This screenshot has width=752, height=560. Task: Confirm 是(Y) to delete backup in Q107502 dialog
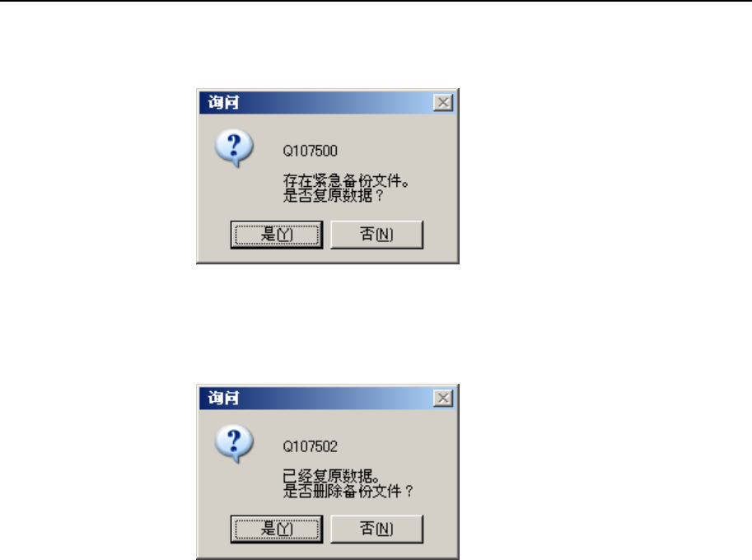click(277, 530)
